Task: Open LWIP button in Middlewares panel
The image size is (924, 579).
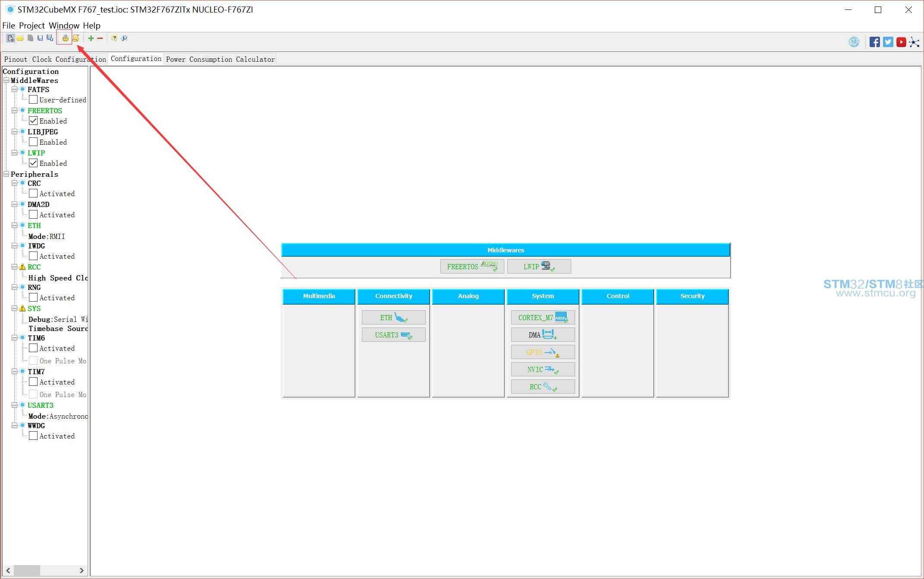Action: coord(539,267)
